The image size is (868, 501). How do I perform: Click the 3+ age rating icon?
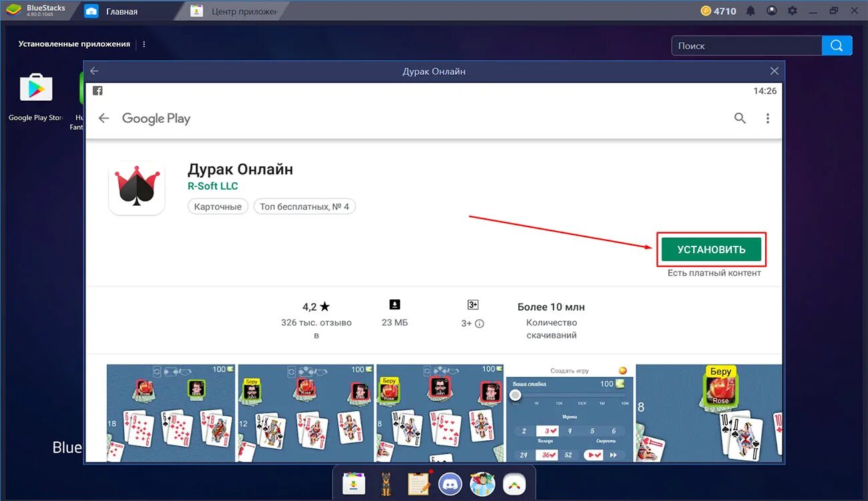click(473, 305)
